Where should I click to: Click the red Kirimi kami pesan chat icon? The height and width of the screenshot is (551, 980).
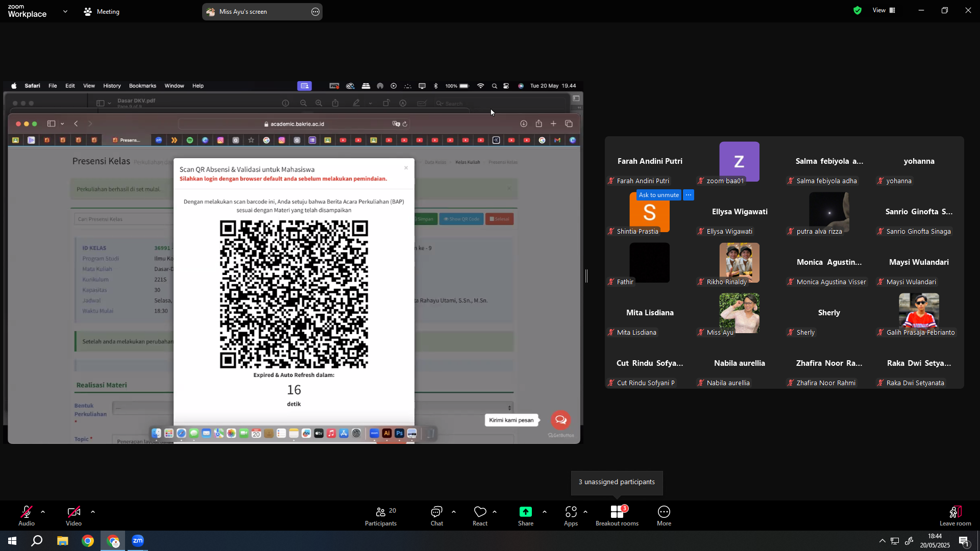[x=560, y=420]
